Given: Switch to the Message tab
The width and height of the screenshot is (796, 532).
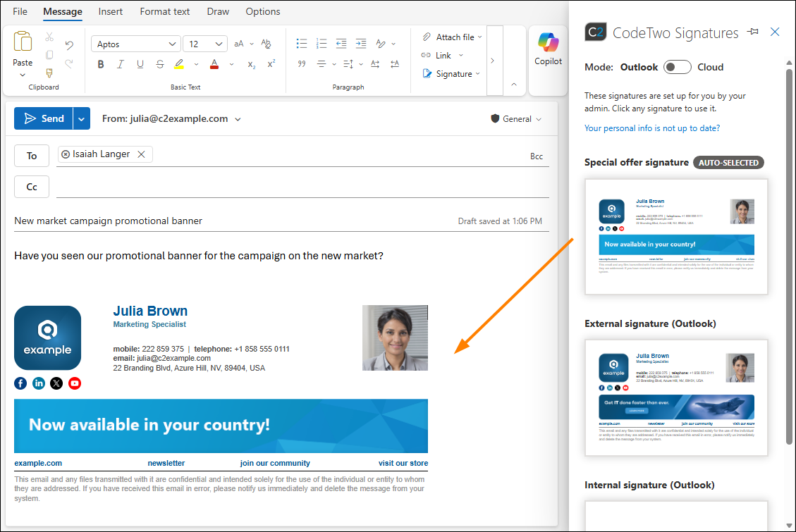Looking at the screenshot, I should (x=63, y=12).
